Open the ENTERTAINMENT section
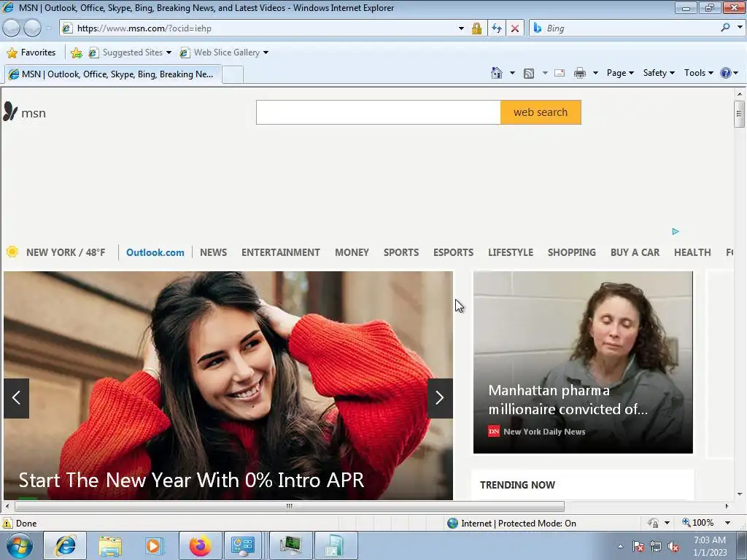This screenshot has width=747, height=560. [x=281, y=252]
